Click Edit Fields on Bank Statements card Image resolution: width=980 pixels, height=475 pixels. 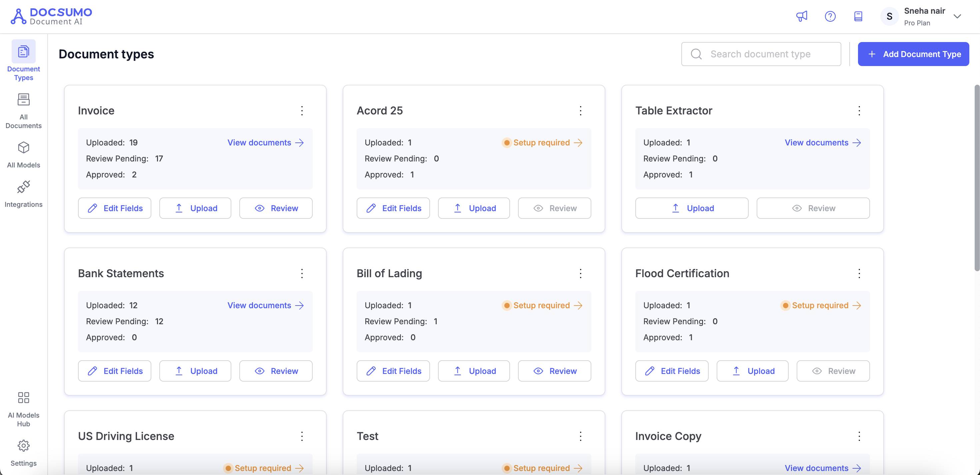pyautogui.click(x=115, y=371)
